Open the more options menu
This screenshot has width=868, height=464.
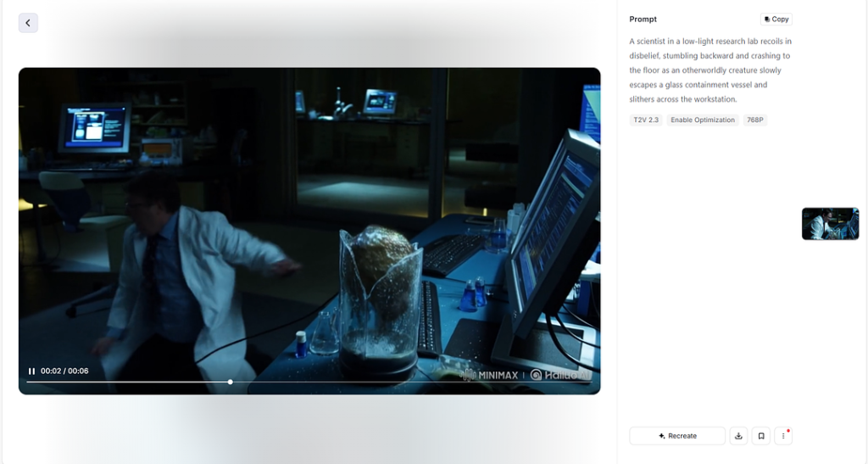(783, 436)
